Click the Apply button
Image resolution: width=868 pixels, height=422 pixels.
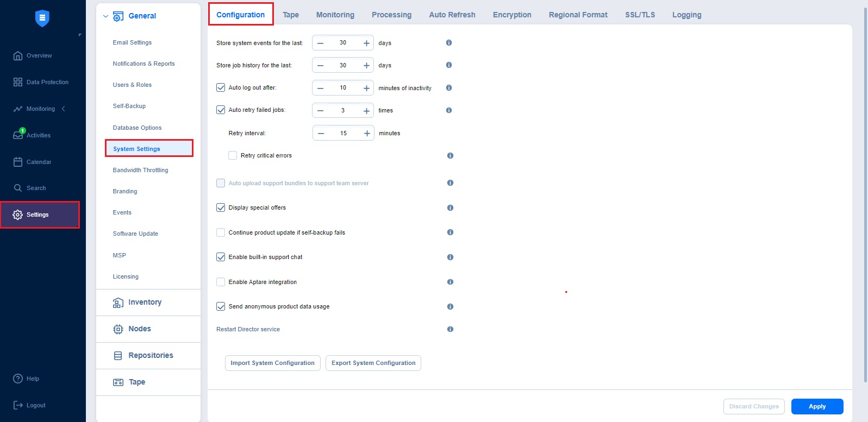[x=817, y=406]
